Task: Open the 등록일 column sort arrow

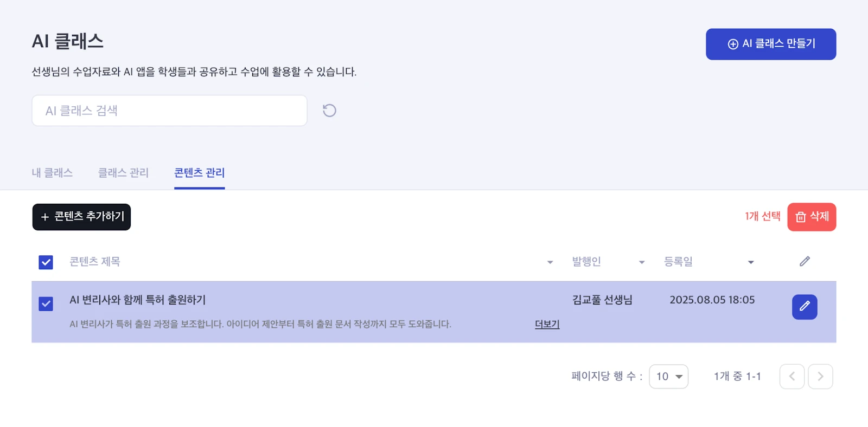Action: [751, 262]
